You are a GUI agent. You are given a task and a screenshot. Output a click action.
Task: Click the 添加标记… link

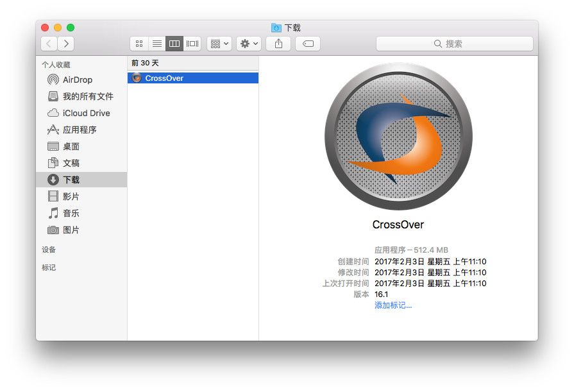pyautogui.click(x=393, y=305)
